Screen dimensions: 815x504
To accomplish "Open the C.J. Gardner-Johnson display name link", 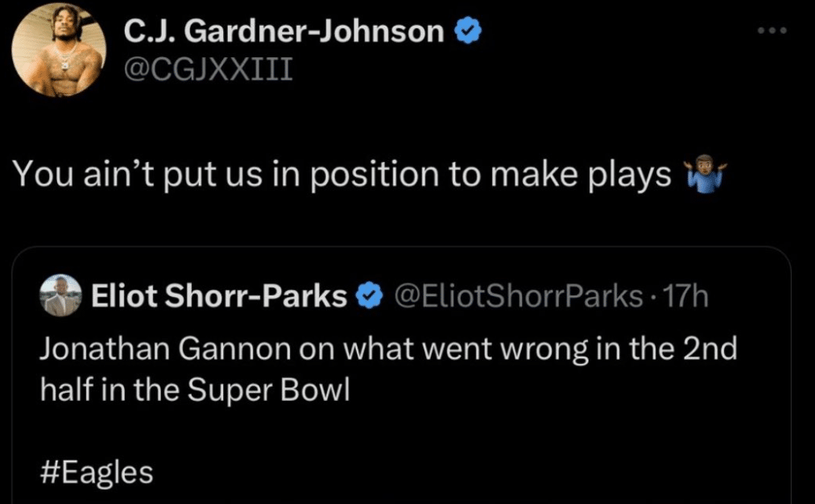I will (283, 31).
